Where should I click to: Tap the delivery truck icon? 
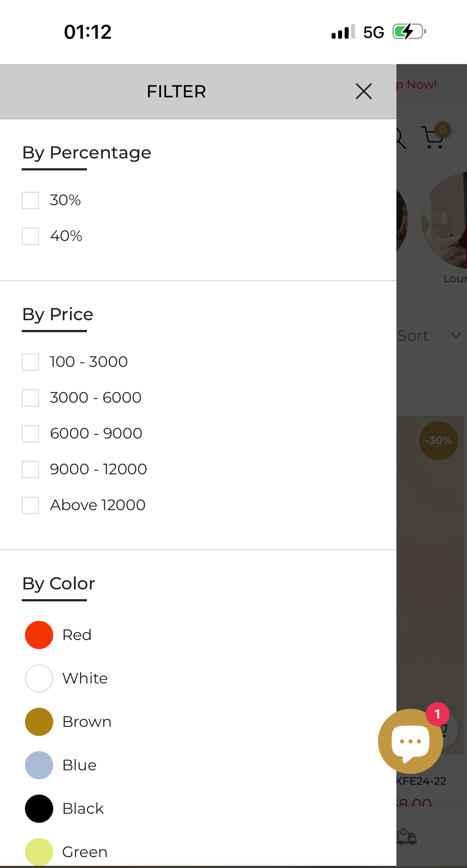(407, 837)
